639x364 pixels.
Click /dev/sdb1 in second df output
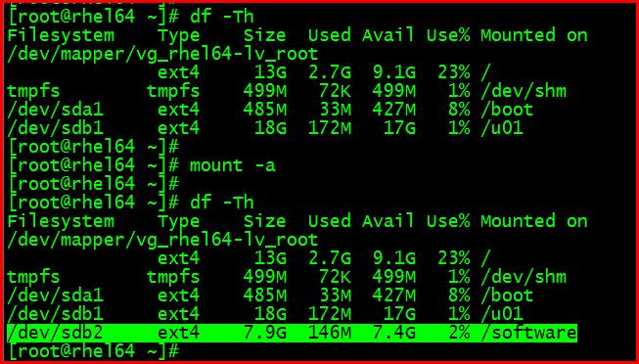(x=55, y=314)
